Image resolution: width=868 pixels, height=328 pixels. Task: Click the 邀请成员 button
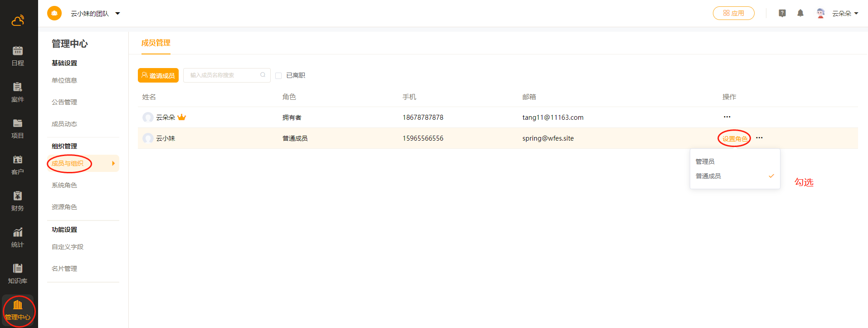(x=158, y=75)
